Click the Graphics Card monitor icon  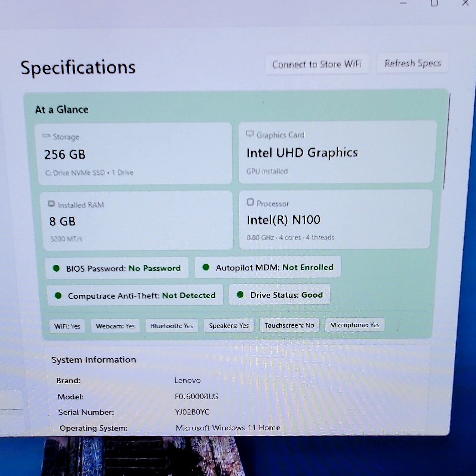250,134
